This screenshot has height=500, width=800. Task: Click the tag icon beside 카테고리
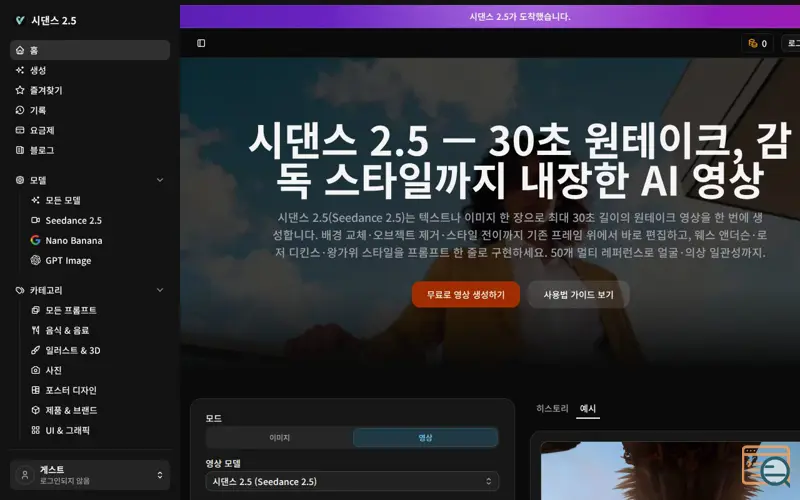coord(20,290)
